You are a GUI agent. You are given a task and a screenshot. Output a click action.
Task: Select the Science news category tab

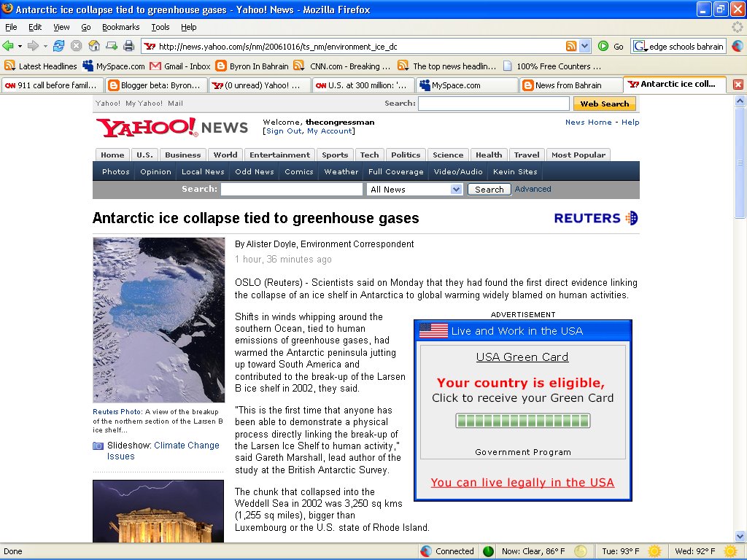(448, 155)
